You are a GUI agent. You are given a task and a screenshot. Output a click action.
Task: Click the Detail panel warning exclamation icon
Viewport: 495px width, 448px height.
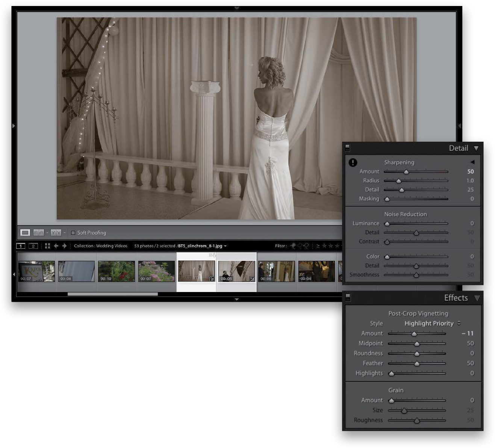[x=353, y=162]
